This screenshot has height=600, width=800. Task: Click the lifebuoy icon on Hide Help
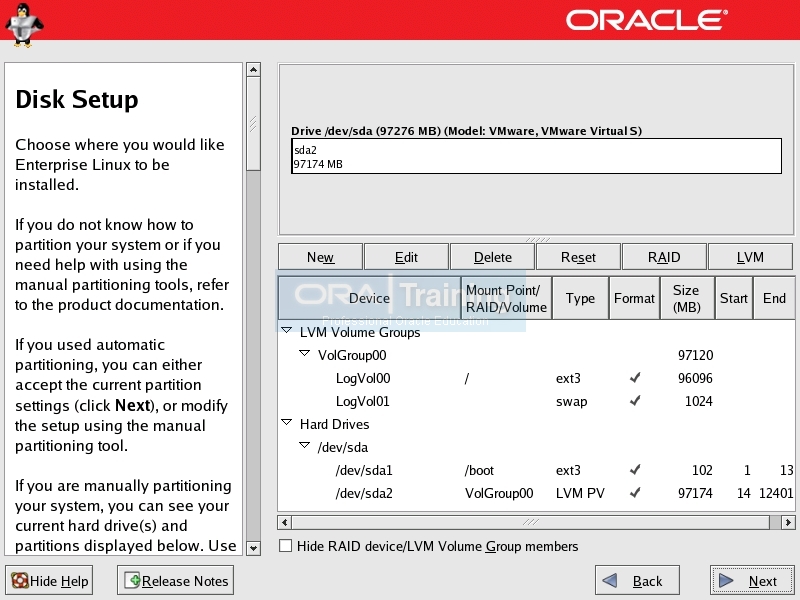coord(20,581)
